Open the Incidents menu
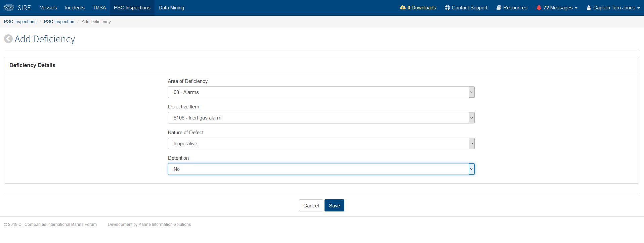This screenshot has width=644, height=243. click(x=75, y=8)
